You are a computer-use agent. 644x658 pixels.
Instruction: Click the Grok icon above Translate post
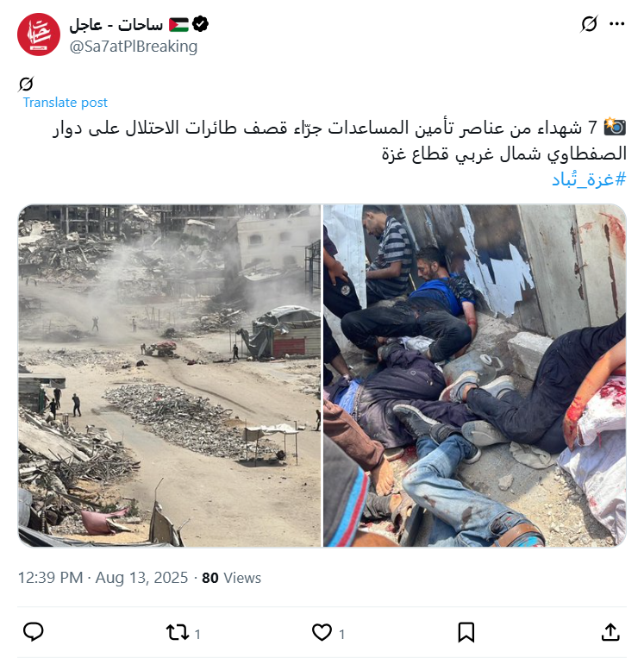click(x=26, y=84)
